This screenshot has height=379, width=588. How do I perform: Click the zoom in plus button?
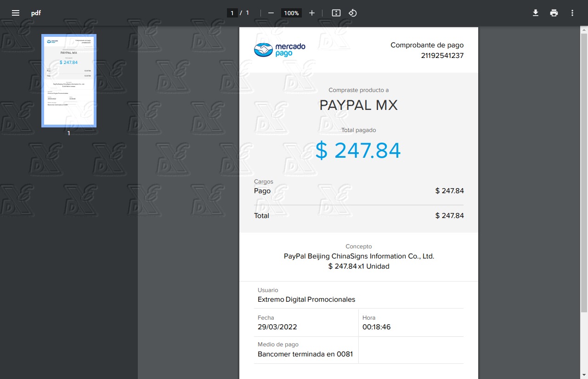click(x=312, y=13)
